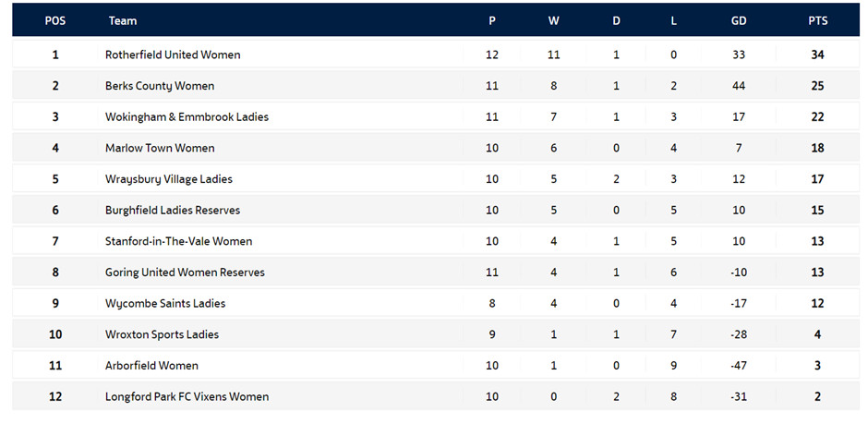Viewport: 868px width, 424px height.
Task: Click Wroxton Sports Ladies team name
Action: coord(162,334)
